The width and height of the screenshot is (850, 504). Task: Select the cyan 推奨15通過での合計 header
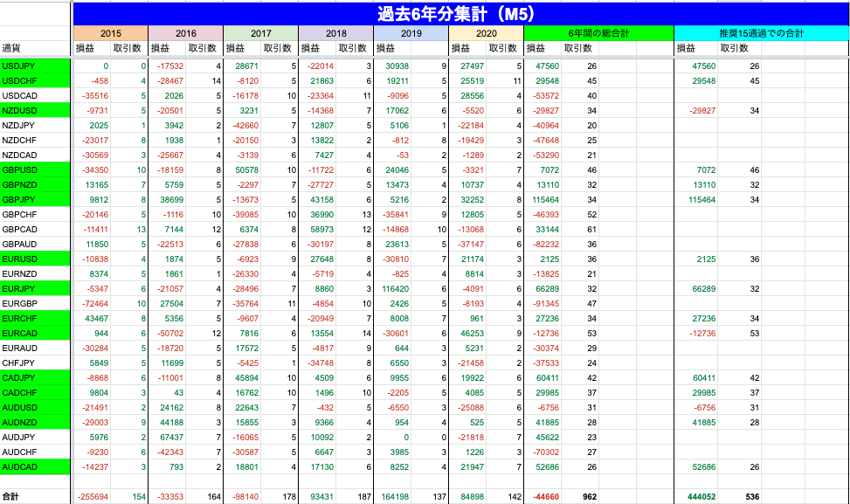pyautogui.click(x=761, y=33)
